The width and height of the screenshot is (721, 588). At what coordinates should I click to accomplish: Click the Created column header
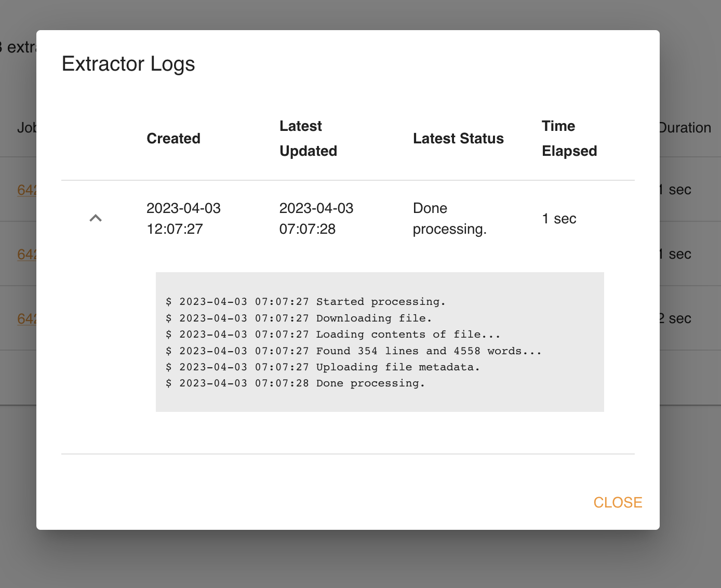tap(173, 139)
